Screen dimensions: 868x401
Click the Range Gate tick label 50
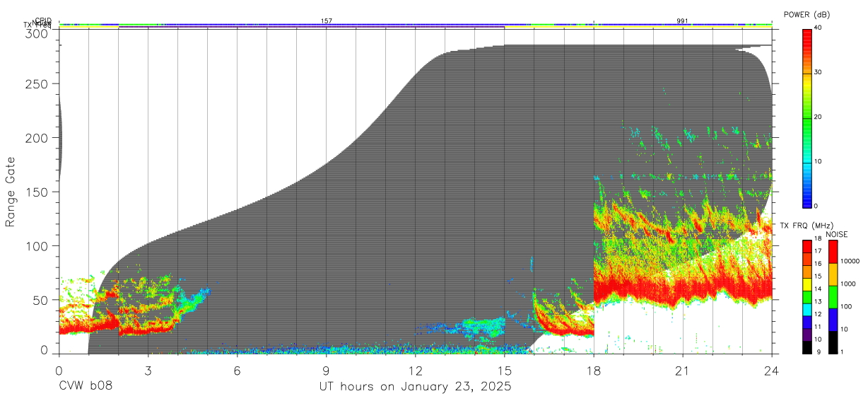point(40,300)
